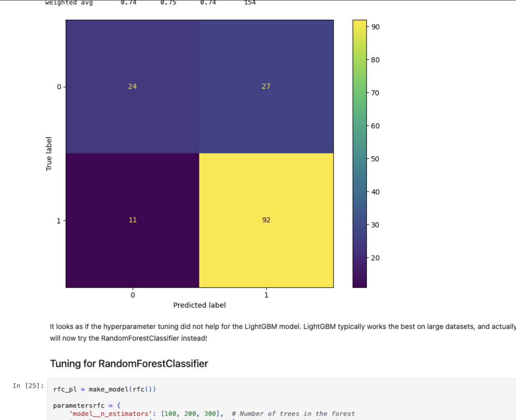Select the In [25] cell prompt
The height and width of the screenshot is (420, 516).
tap(28, 386)
